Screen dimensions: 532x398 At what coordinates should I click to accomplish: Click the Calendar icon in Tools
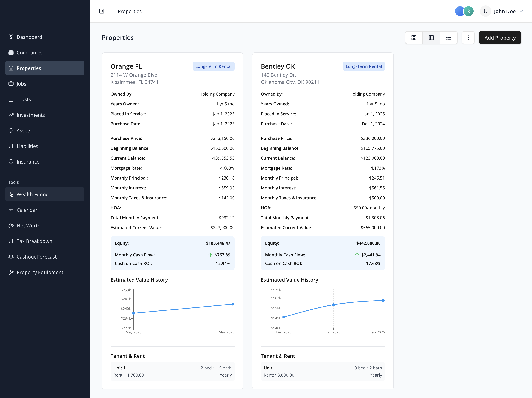11,210
